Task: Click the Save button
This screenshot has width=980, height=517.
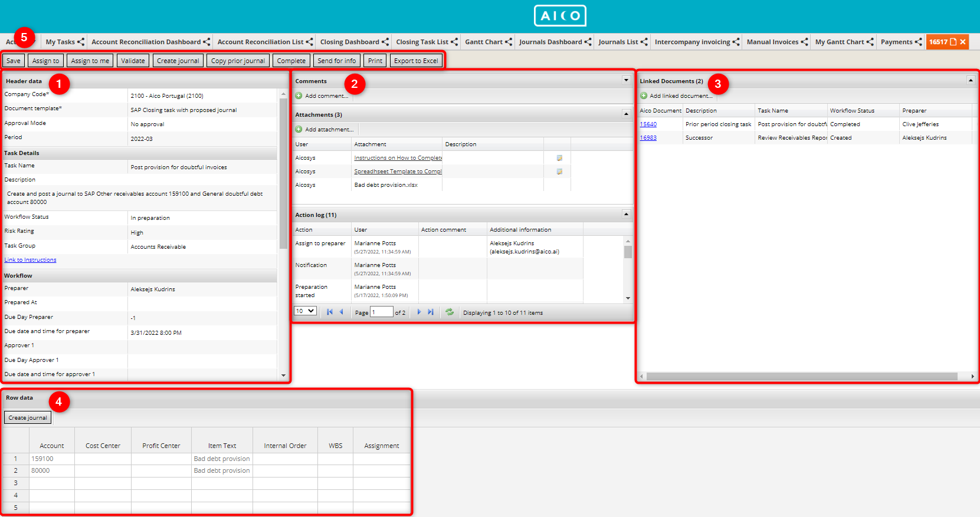Action: pyautogui.click(x=14, y=61)
